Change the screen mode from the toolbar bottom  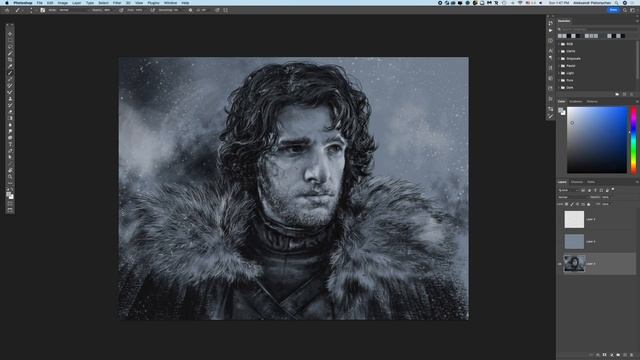click(x=10, y=210)
